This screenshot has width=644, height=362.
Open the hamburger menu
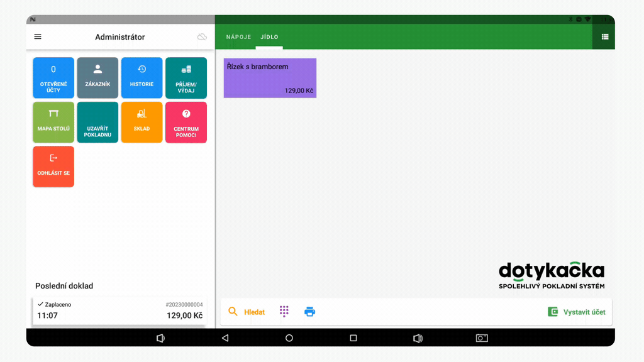point(38,37)
